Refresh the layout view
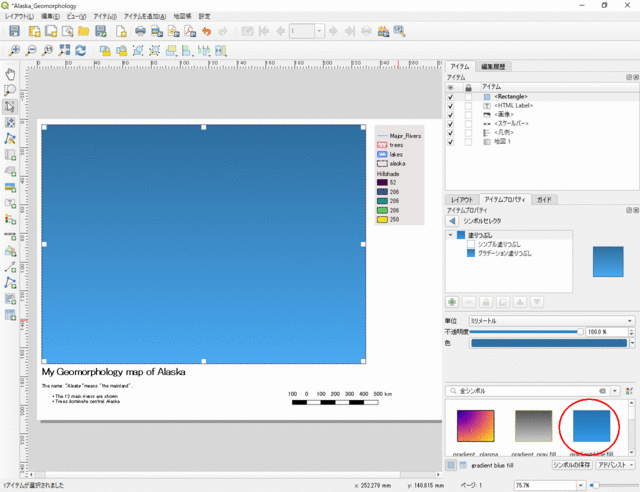Image resolution: width=640 pixels, height=492 pixels. [81, 51]
